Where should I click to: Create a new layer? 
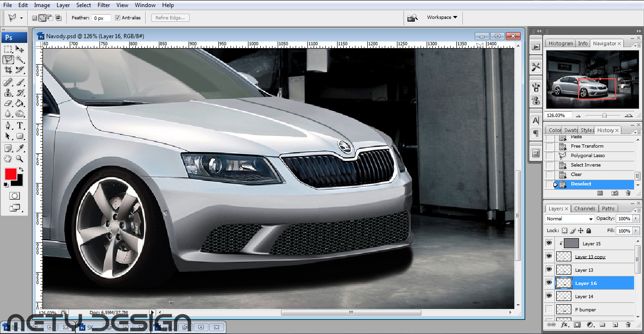pyautogui.click(x=615, y=325)
